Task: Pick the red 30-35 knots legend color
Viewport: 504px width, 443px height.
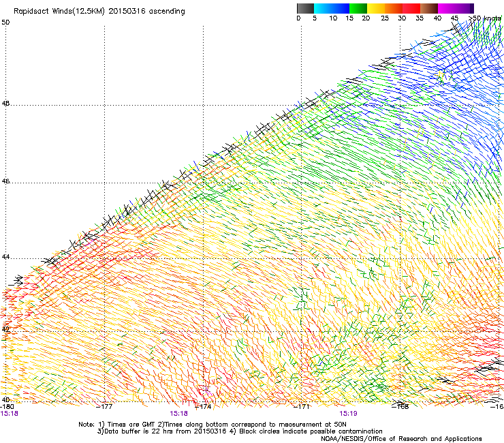Action: click(x=411, y=8)
